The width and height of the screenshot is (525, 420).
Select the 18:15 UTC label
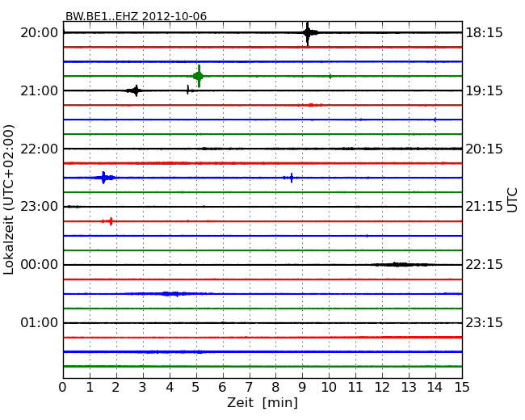(484, 33)
